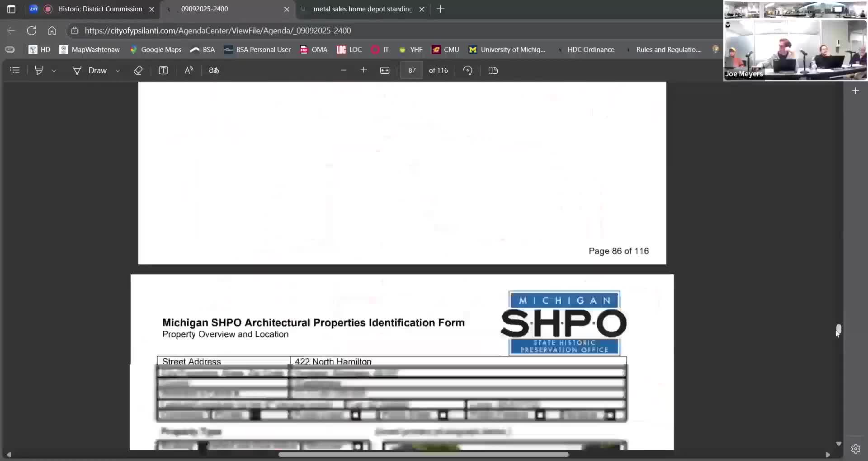
Task: Click the page number input field
Action: [411, 71]
